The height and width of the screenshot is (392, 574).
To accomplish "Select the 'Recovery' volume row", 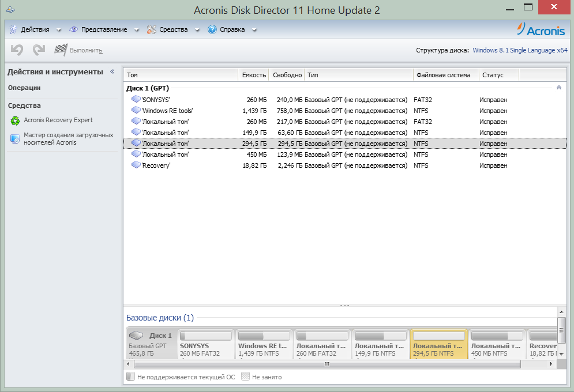I will (x=345, y=165).
